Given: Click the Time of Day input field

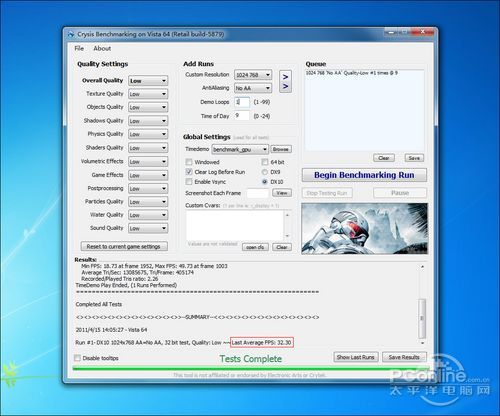Looking at the screenshot, I should tap(242, 116).
